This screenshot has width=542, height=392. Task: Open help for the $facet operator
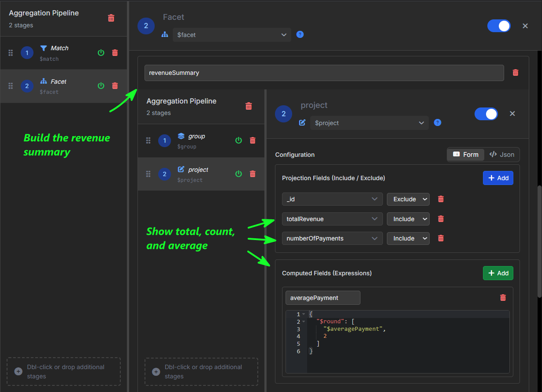(x=300, y=34)
